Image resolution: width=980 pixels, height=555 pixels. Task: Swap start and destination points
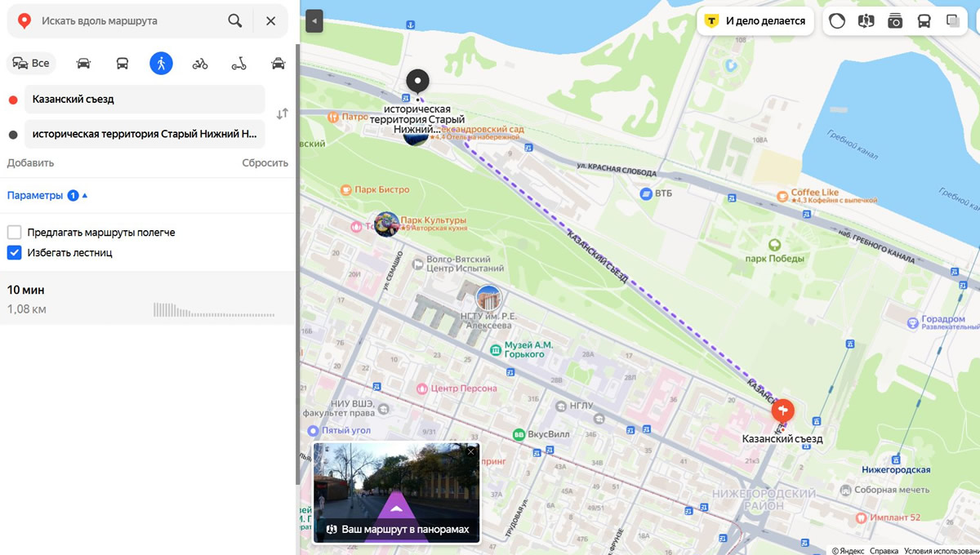pyautogui.click(x=282, y=114)
